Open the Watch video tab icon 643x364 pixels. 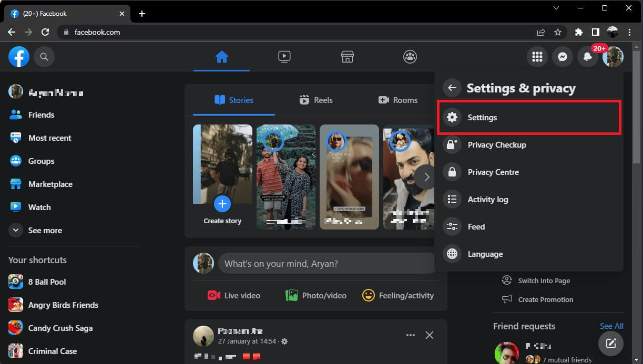click(284, 57)
